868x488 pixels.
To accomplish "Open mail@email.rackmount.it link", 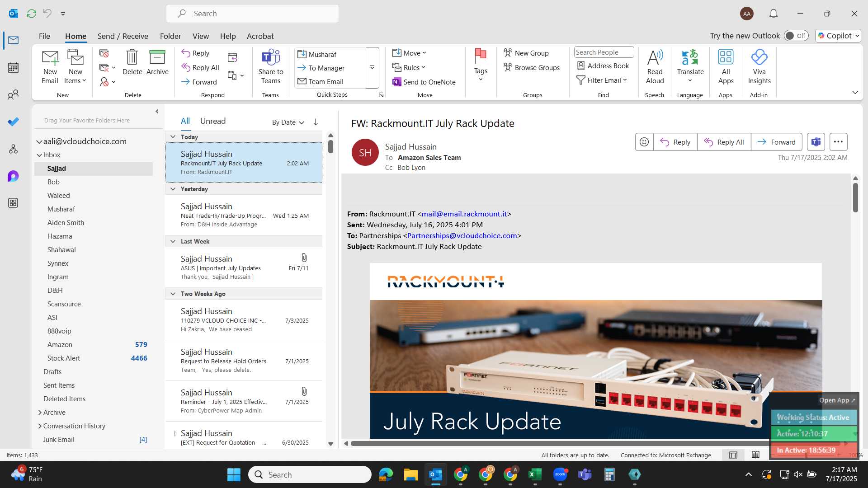I will [x=464, y=214].
